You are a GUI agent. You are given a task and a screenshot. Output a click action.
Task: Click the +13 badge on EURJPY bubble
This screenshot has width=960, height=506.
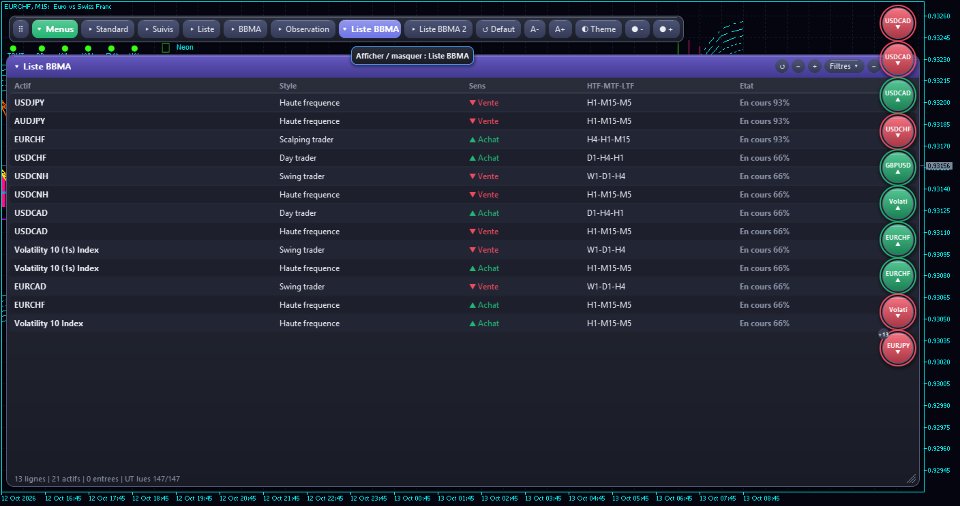click(883, 334)
